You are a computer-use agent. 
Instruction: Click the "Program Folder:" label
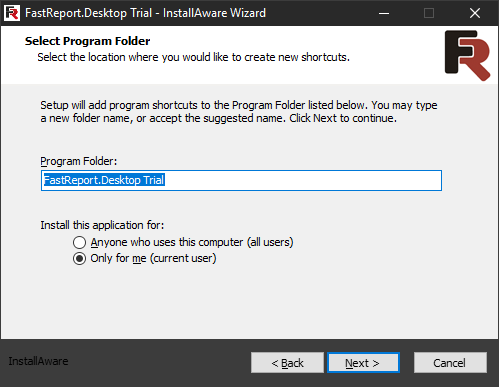click(x=79, y=161)
